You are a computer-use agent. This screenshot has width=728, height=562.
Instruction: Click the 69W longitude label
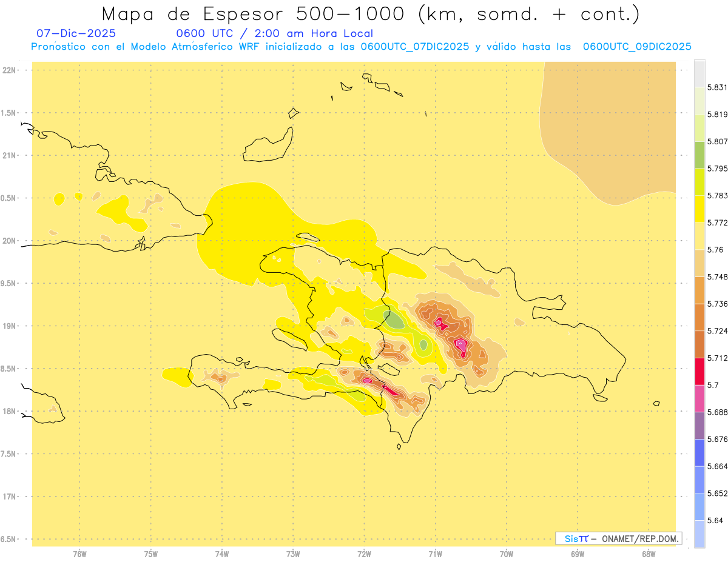(x=578, y=554)
